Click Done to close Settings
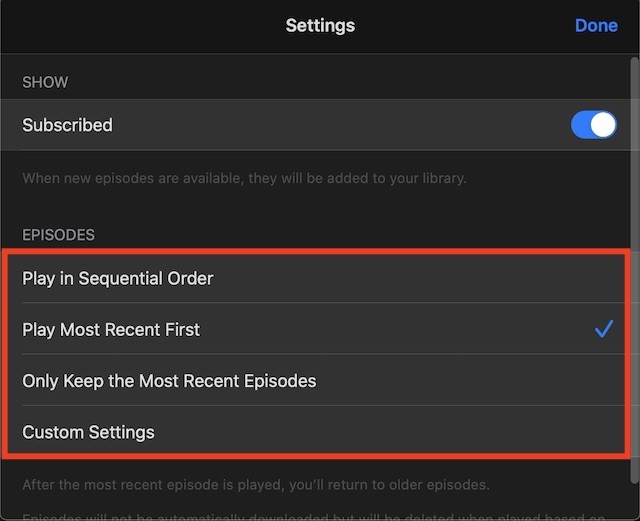Screen dimensions: 640x521 (x=596, y=26)
